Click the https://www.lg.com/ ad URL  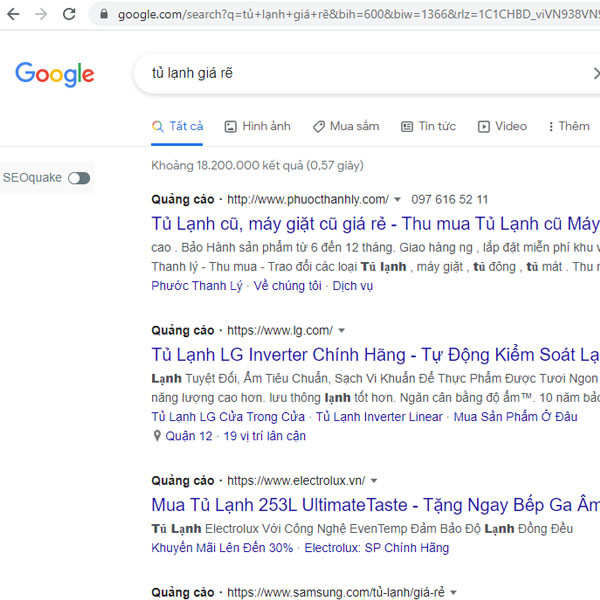pyautogui.click(x=280, y=330)
